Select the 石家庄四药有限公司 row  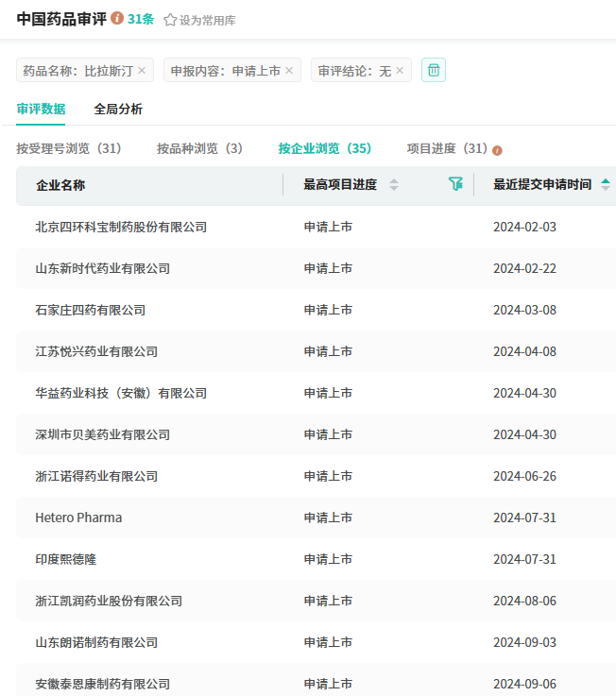point(91,310)
